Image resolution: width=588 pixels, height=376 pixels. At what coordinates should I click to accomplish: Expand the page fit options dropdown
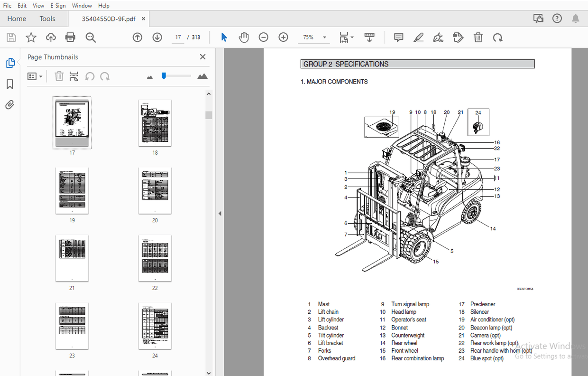tap(346, 37)
